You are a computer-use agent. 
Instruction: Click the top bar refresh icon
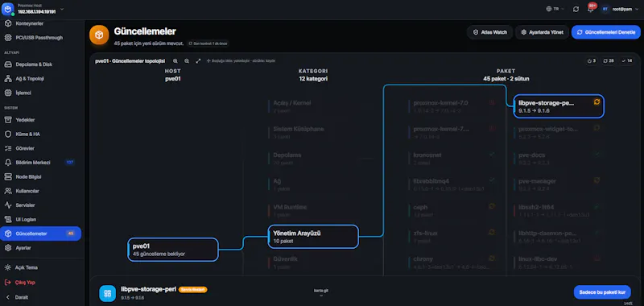click(x=576, y=9)
